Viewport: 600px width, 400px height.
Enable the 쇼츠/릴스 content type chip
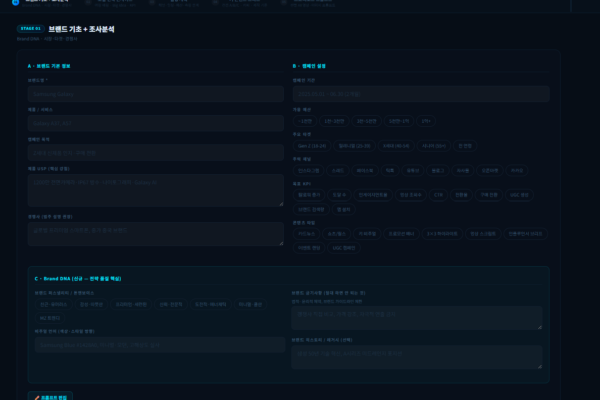[337, 234]
